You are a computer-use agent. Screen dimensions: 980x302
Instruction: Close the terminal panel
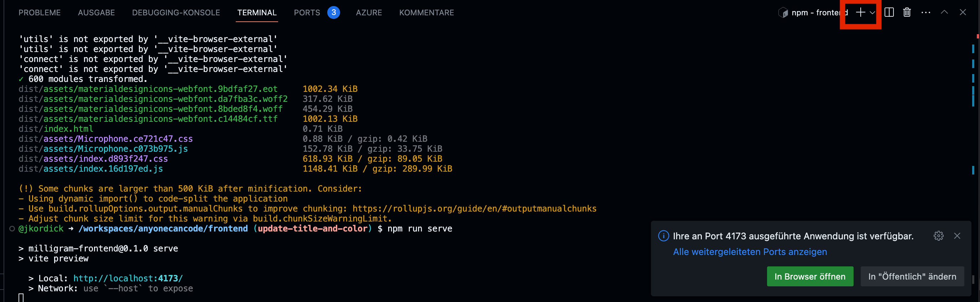(x=963, y=12)
